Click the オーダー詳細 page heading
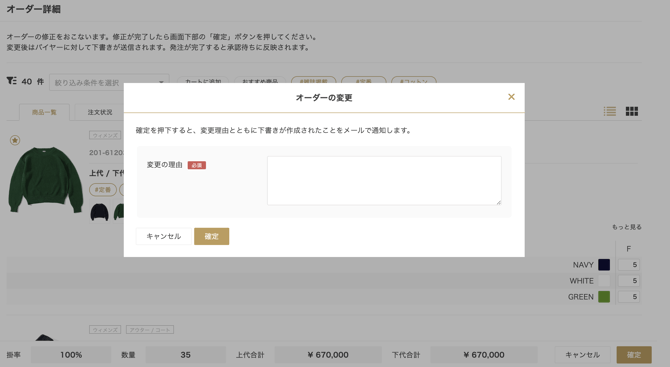Screen dimensions: 670x367 click(x=33, y=9)
